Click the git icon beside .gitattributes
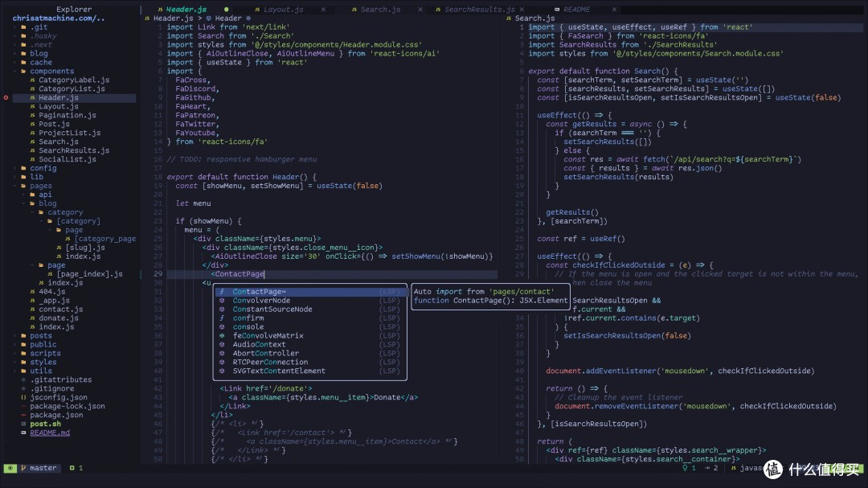868x488 pixels. pyautogui.click(x=23, y=379)
